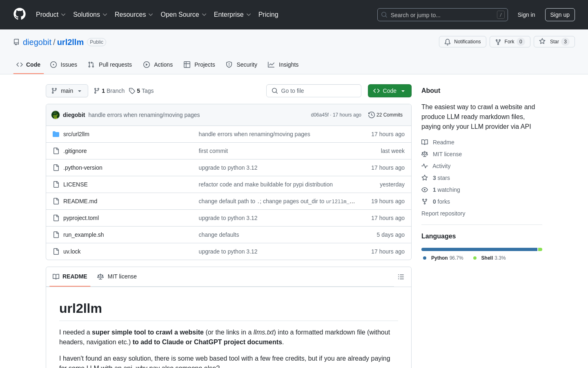This screenshot has height=368, width=588.
Task: Click the file icon next to run_example.sh
Action: click(56, 235)
